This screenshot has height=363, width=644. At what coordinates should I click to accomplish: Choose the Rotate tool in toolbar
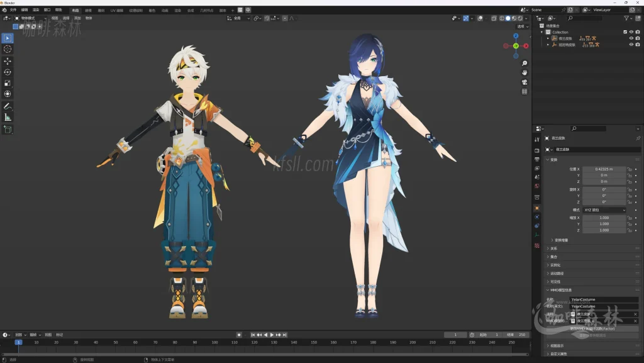pyautogui.click(x=8, y=72)
